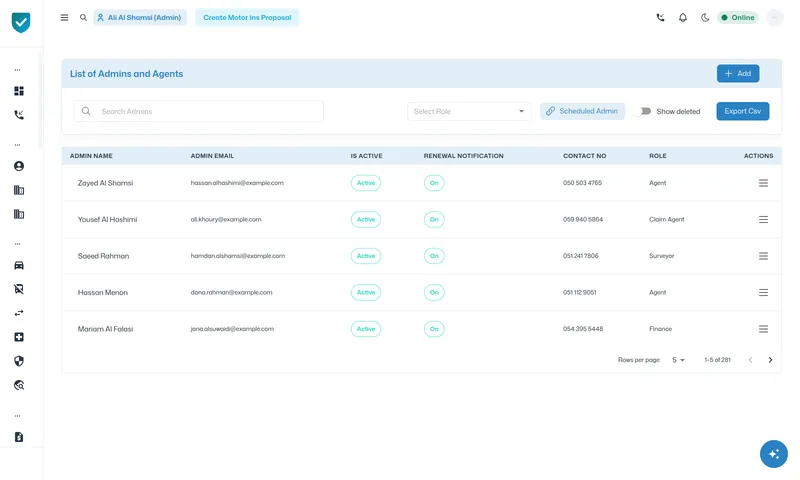
Task: Click the name Saeed Rahman
Action: (x=103, y=256)
